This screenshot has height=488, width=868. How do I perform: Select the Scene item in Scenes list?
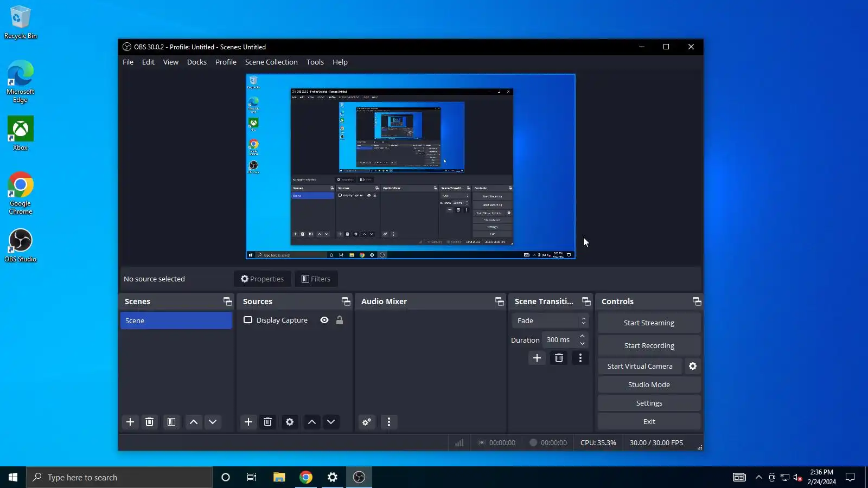[x=176, y=320]
